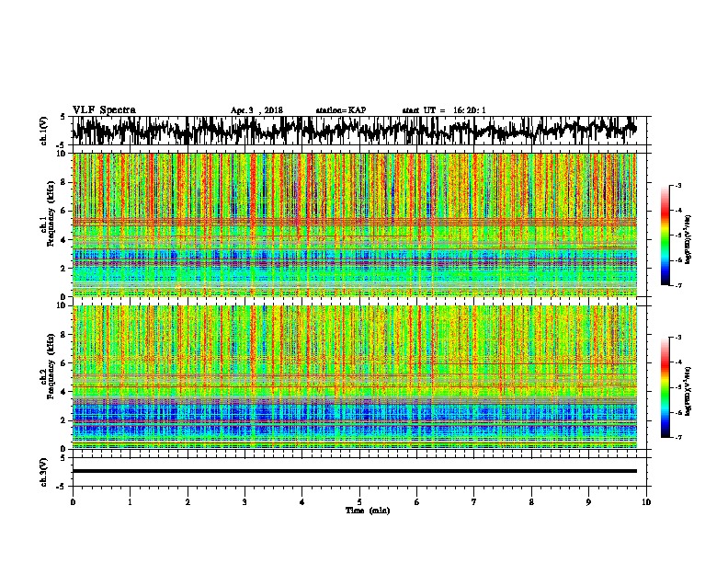
Task: Click the ch.1 spectrogram panel
Action: [354, 224]
